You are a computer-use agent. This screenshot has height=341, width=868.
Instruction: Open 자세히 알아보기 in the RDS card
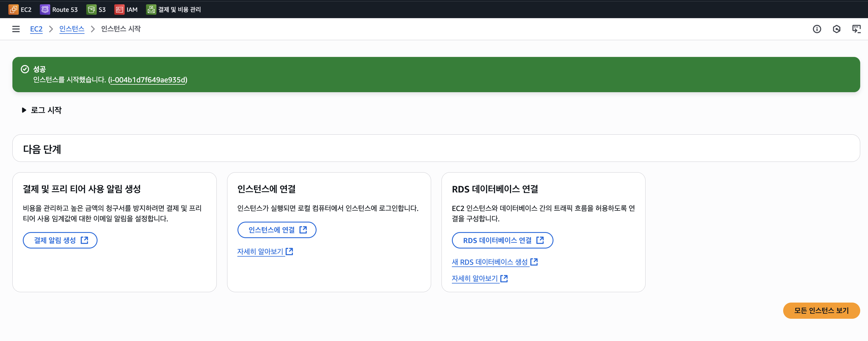479,278
